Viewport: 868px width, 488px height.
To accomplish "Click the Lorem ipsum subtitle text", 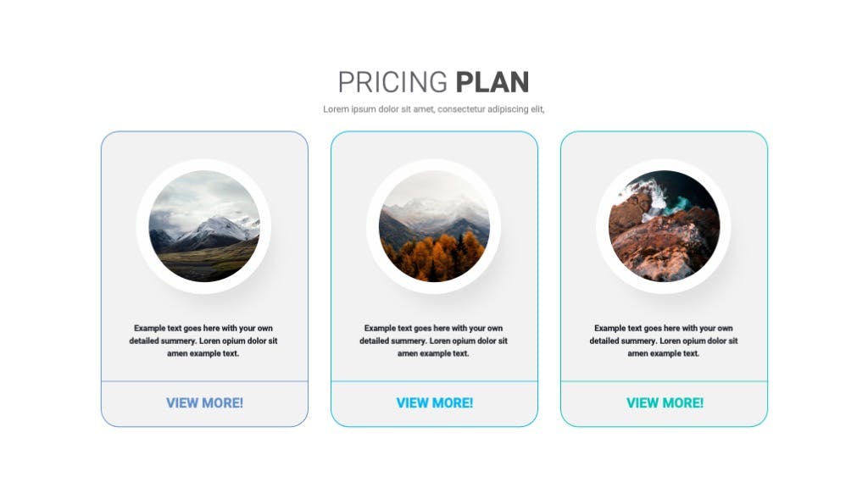I will point(433,109).
